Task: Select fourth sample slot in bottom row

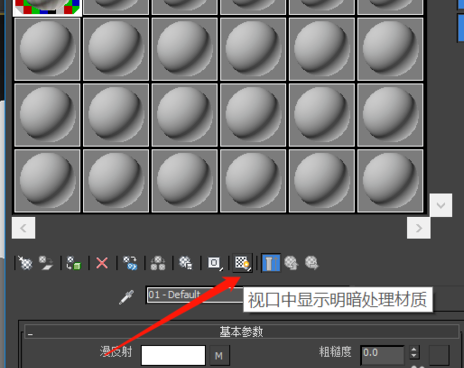Action: (253, 181)
